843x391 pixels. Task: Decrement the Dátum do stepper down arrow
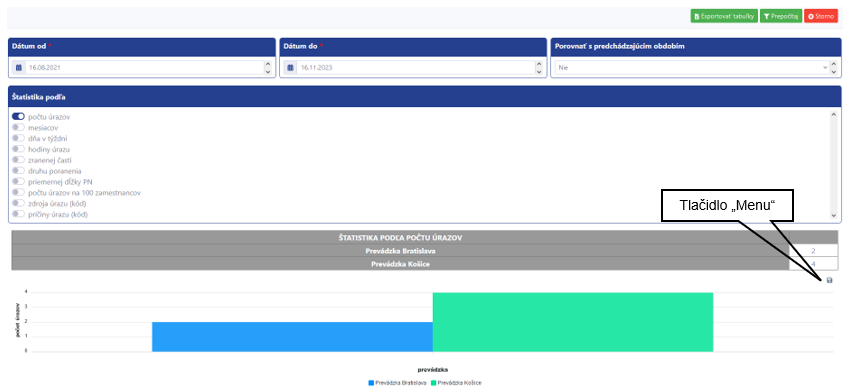click(539, 72)
